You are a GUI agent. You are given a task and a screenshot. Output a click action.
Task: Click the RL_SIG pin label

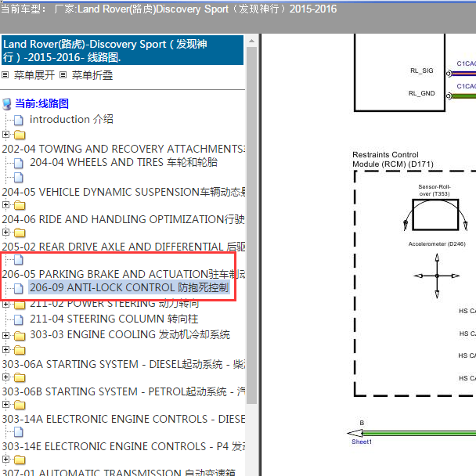click(422, 70)
